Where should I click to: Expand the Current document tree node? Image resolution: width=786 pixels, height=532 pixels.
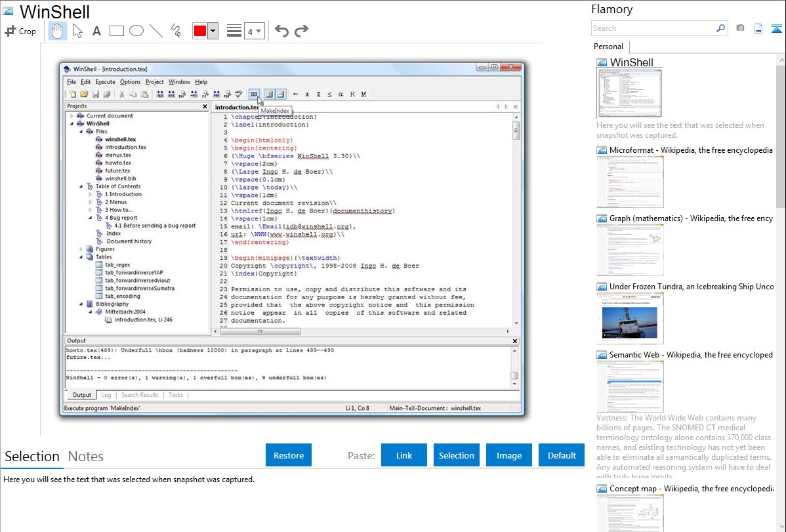72,116
